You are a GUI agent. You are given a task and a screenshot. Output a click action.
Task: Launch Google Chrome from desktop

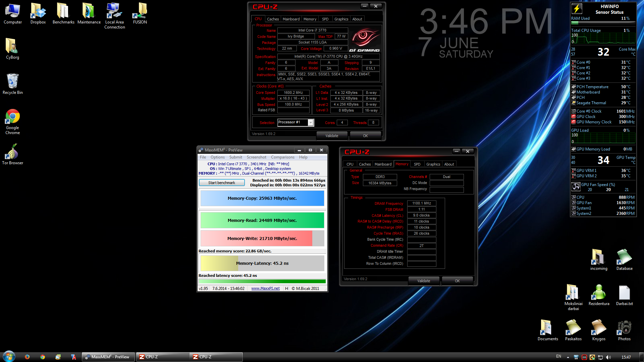click(12, 121)
